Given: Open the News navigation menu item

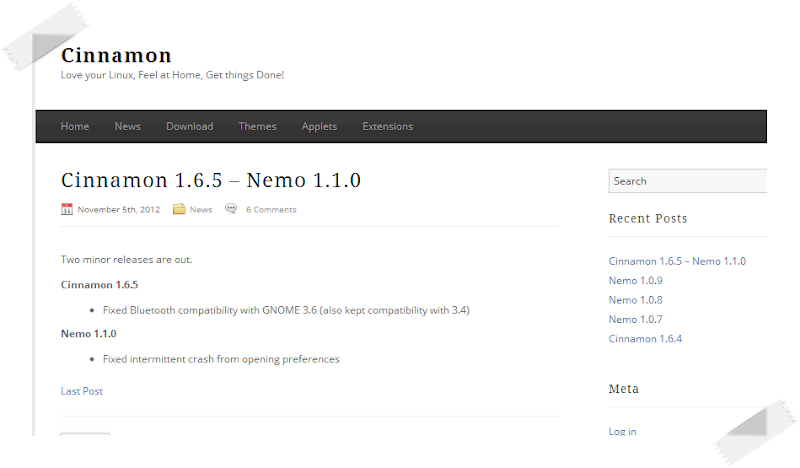Looking at the screenshot, I should (127, 126).
